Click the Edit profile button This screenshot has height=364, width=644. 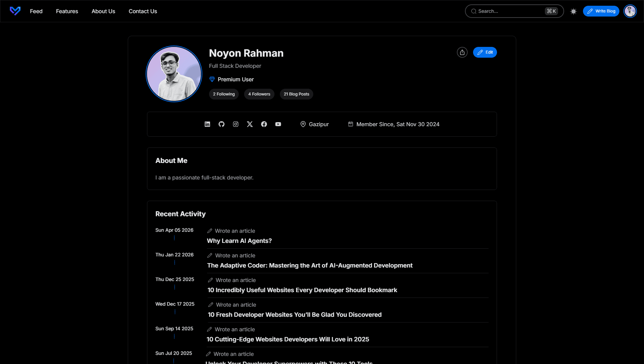(x=485, y=52)
